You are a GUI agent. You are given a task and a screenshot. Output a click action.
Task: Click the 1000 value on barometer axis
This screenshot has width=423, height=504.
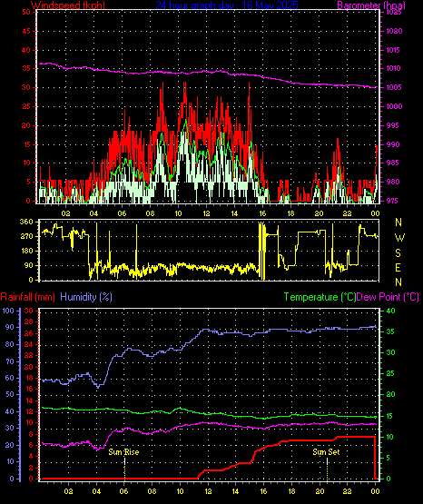pos(394,106)
